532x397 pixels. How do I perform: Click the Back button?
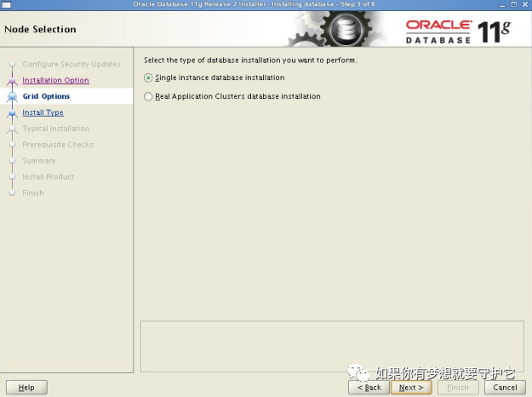coord(369,388)
